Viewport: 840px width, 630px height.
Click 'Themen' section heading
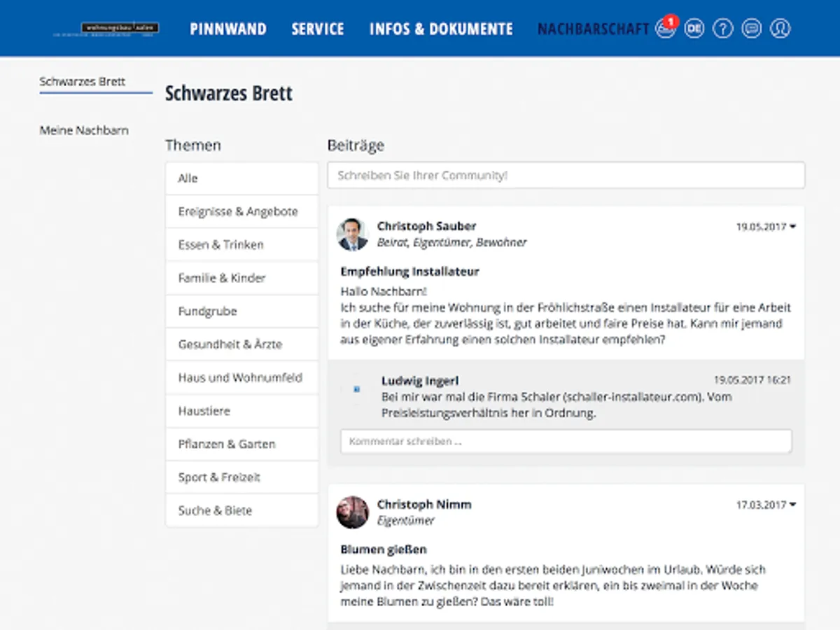pos(193,146)
